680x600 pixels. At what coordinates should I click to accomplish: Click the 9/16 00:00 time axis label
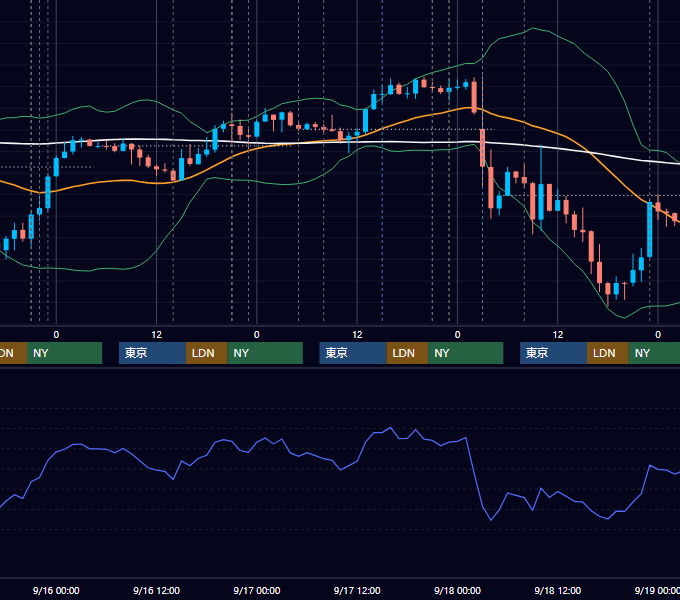(56, 590)
